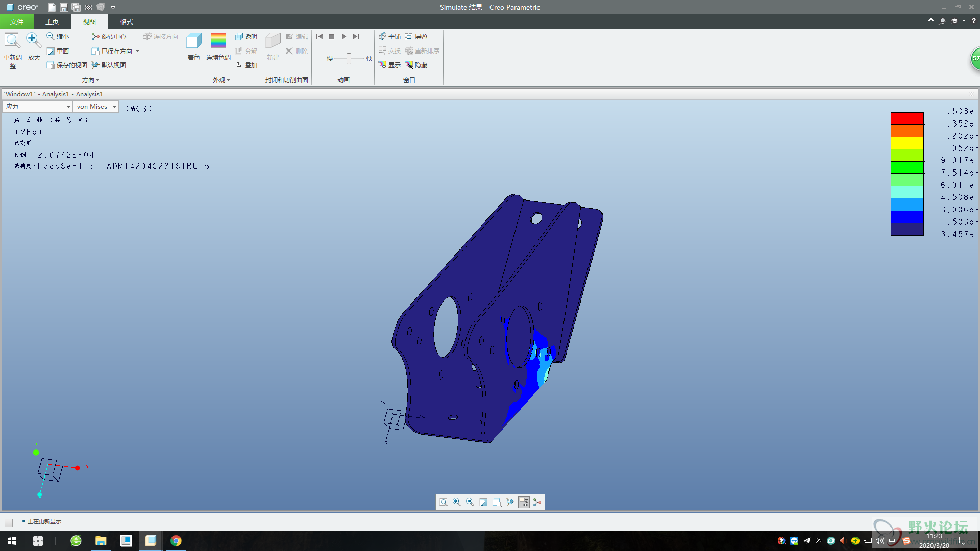The width and height of the screenshot is (980, 551).
Task: Click 平铺 tile windows icon
Action: (382, 37)
